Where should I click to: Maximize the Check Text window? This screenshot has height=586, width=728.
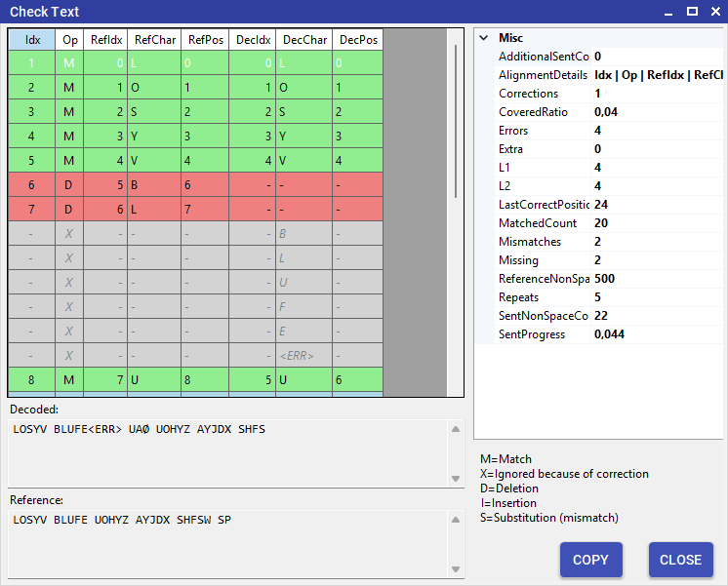(x=692, y=12)
